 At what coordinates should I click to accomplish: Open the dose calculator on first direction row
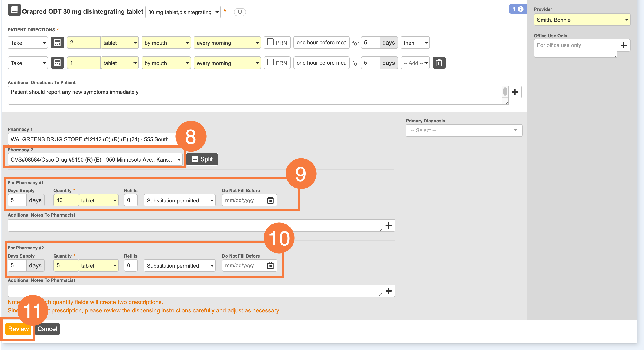coord(57,43)
